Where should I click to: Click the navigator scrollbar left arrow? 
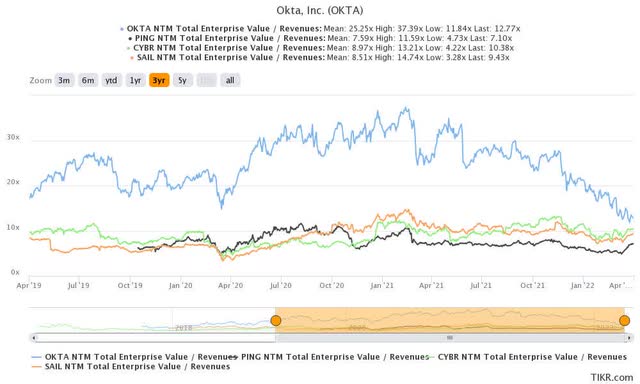click(x=33, y=338)
